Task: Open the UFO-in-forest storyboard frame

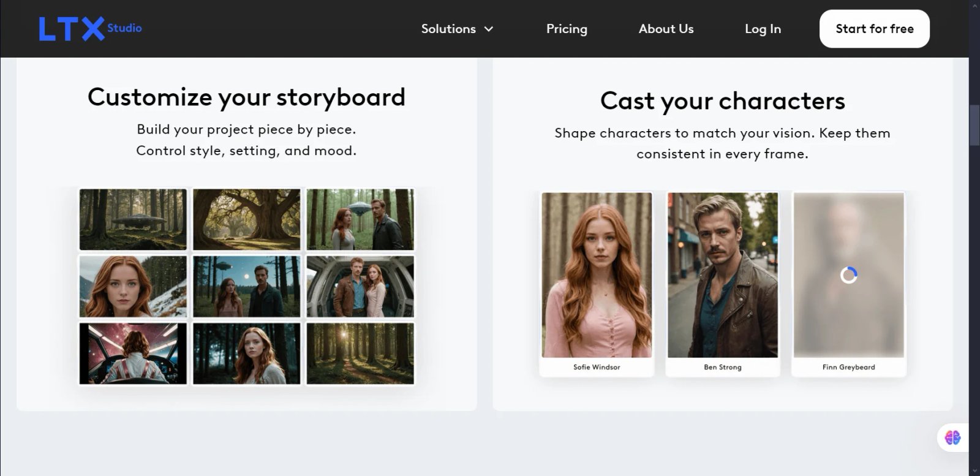Action: pos(133,219)
